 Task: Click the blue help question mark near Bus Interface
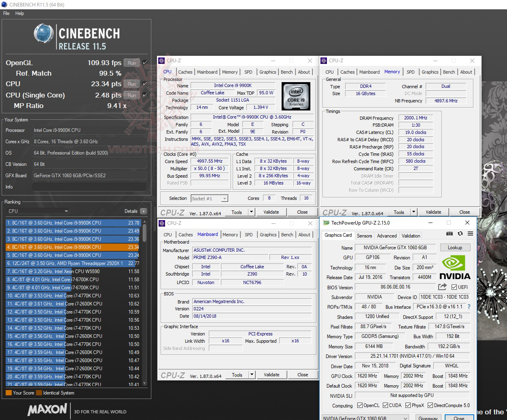469,307
